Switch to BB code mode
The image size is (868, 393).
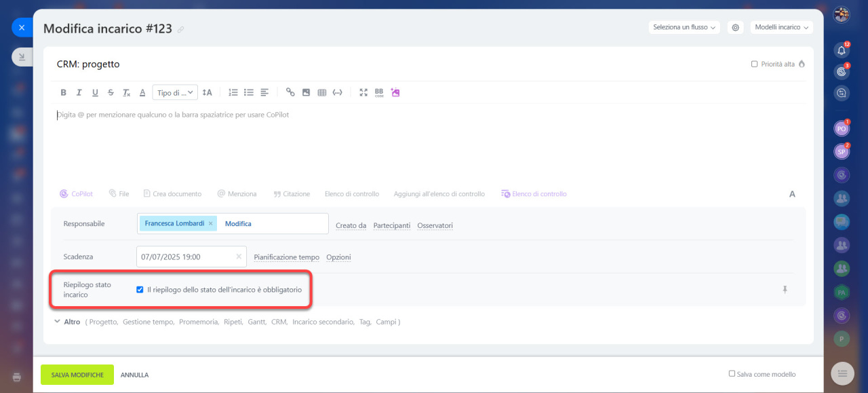pos(379,92)
